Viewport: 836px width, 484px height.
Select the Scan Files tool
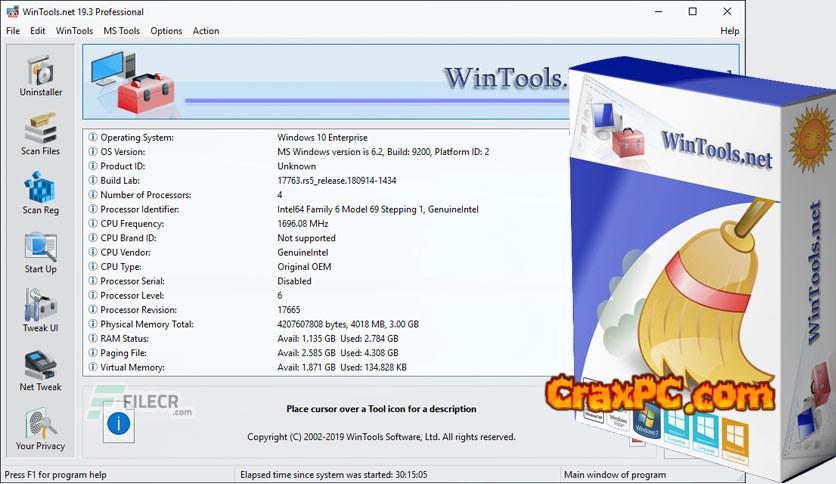(x=41, y=134)
